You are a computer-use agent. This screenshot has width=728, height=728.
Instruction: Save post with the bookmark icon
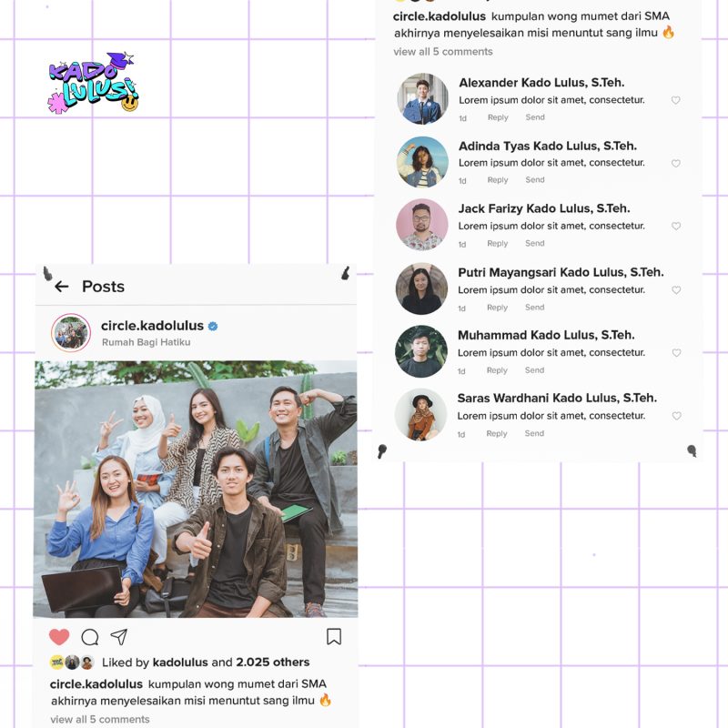tap(334, 636)
